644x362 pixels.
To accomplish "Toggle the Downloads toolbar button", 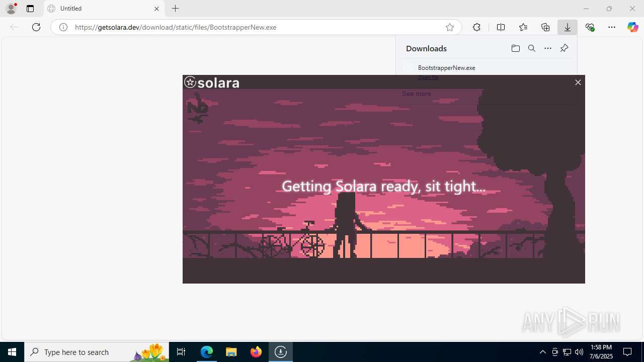I will click(x=568, y=27).
